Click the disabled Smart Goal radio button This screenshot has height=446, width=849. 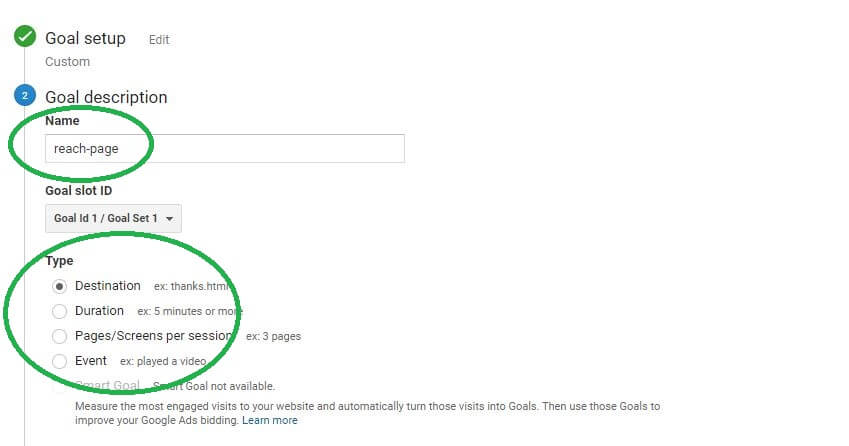[60, 386]
